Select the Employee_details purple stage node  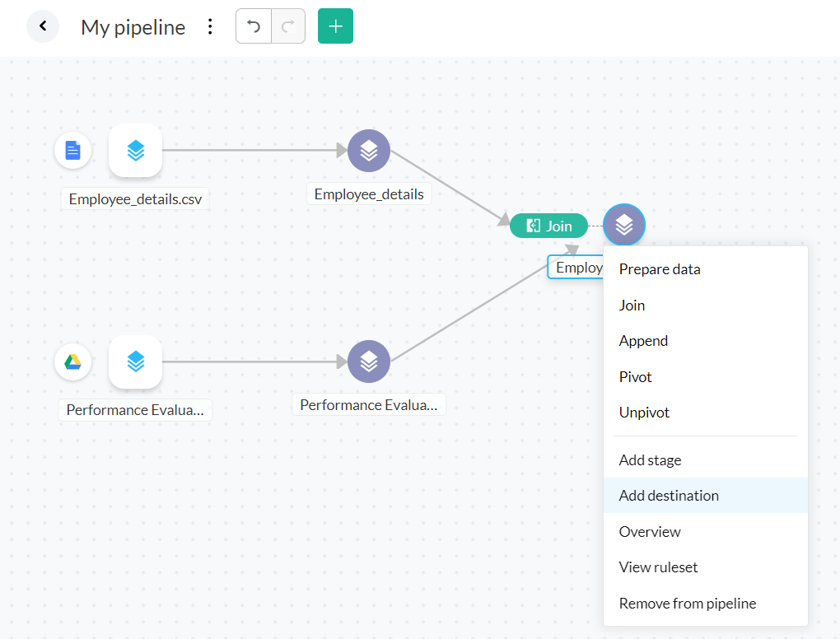tap(368, 151)
